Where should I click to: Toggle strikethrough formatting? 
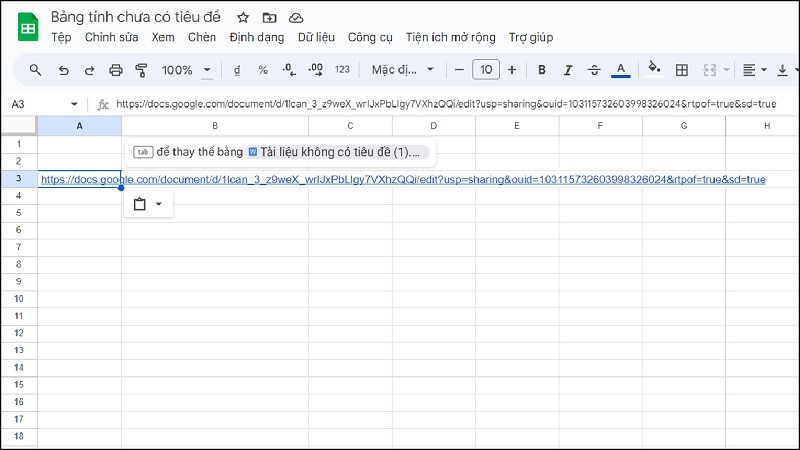(594, 70)
